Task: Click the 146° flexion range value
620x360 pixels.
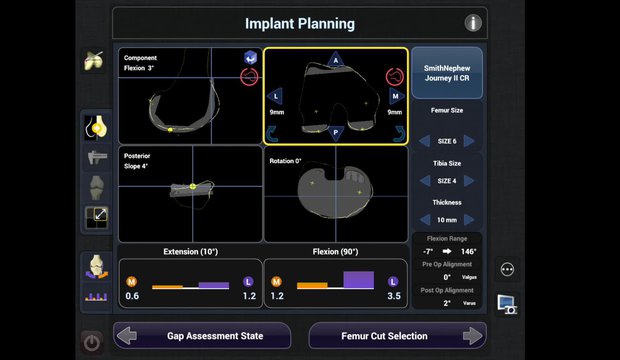Action: click(469, 252)
